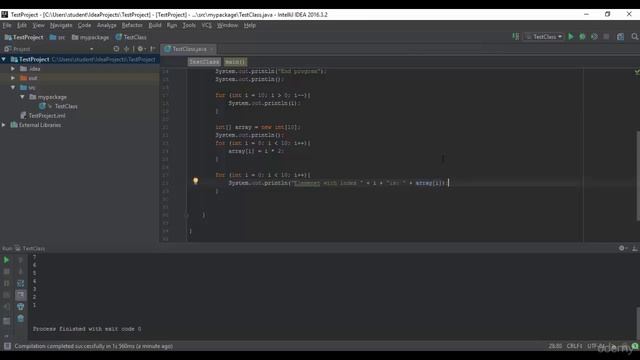Open Project panel settings gear
The image size is (640, 360).
coord(141,49)
